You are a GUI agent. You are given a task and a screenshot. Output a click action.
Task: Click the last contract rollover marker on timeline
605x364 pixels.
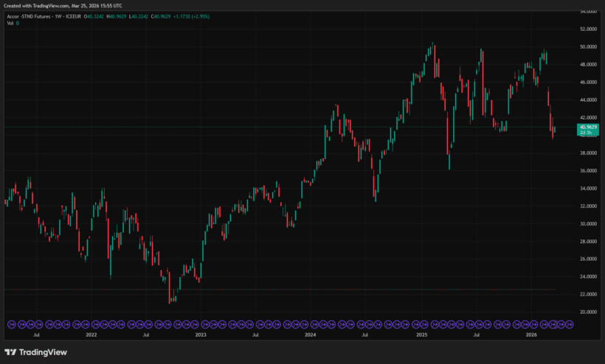click(569, 325)
